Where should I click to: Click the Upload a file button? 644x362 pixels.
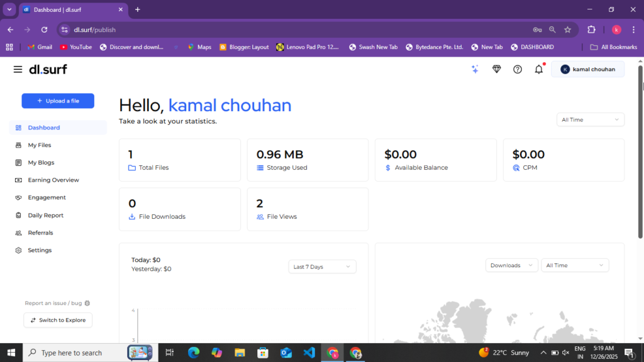click(57, 101)
